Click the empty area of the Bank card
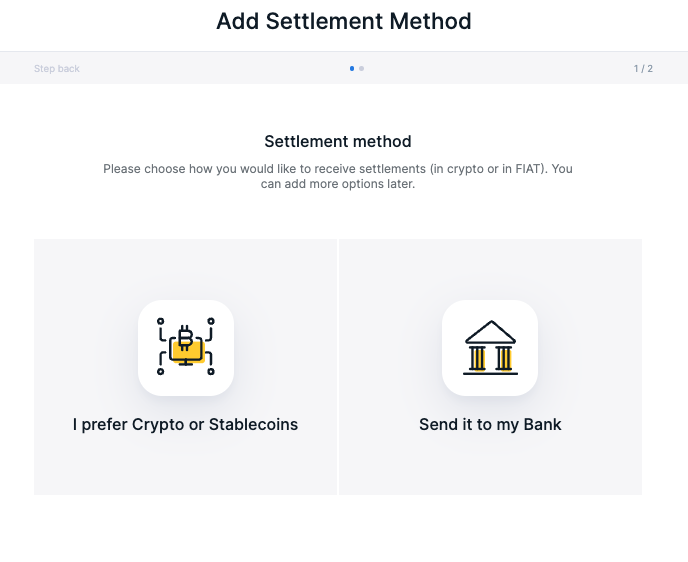 click(490, 465)
